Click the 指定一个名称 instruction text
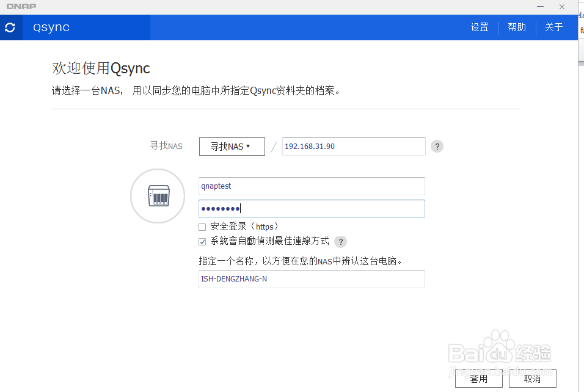Viewport: 584px width, 392px height. (x=301, y=261)
